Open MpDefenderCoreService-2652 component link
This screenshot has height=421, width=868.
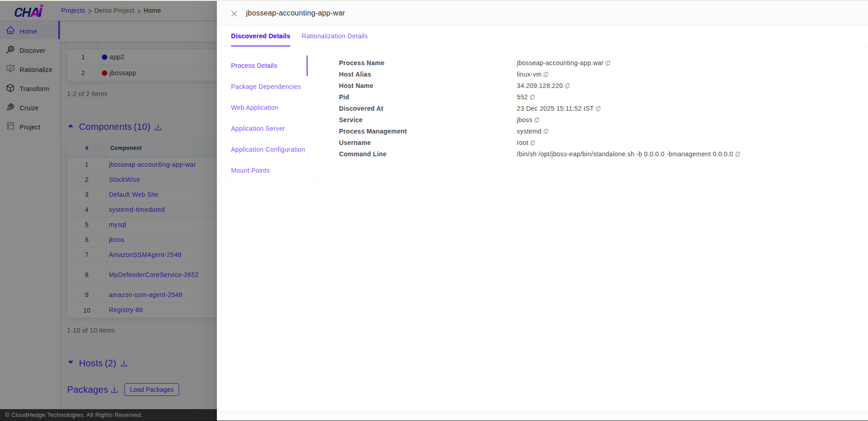[154, 275]
